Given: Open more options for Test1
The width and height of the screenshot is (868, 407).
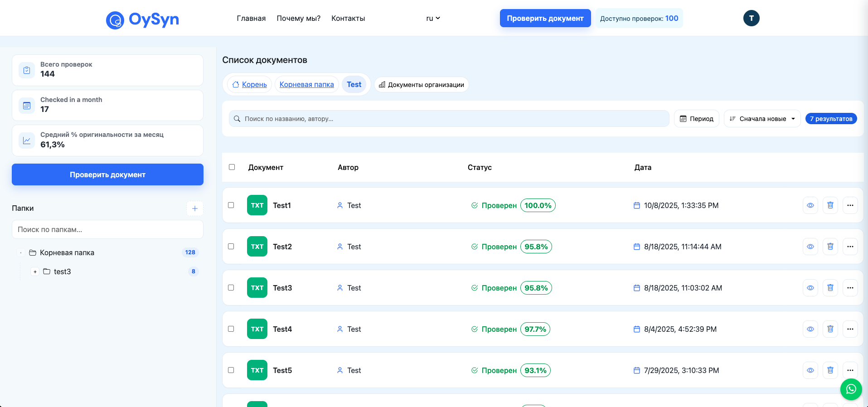Looking at the screenshot, I should [x=850, y=205].
